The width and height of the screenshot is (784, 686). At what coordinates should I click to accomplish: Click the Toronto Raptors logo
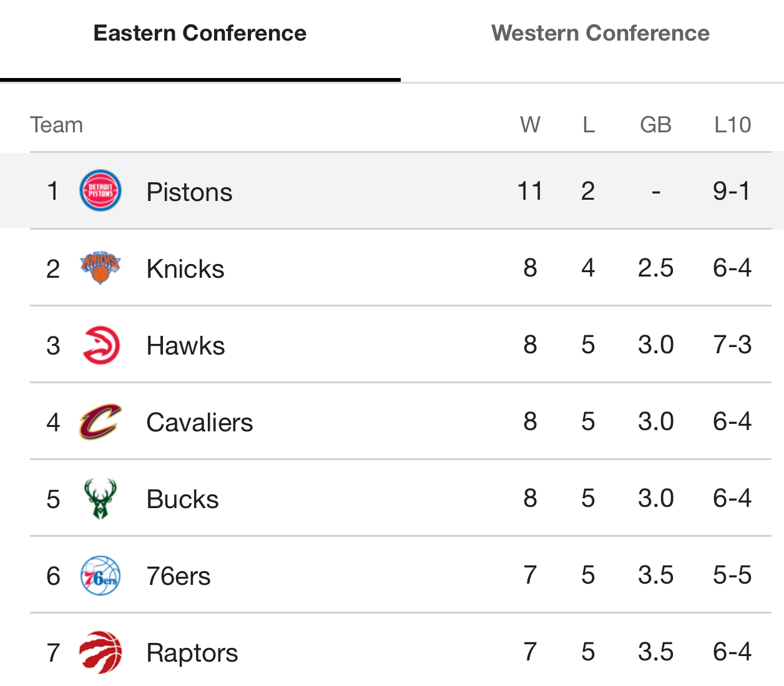[x=100, y=652]
